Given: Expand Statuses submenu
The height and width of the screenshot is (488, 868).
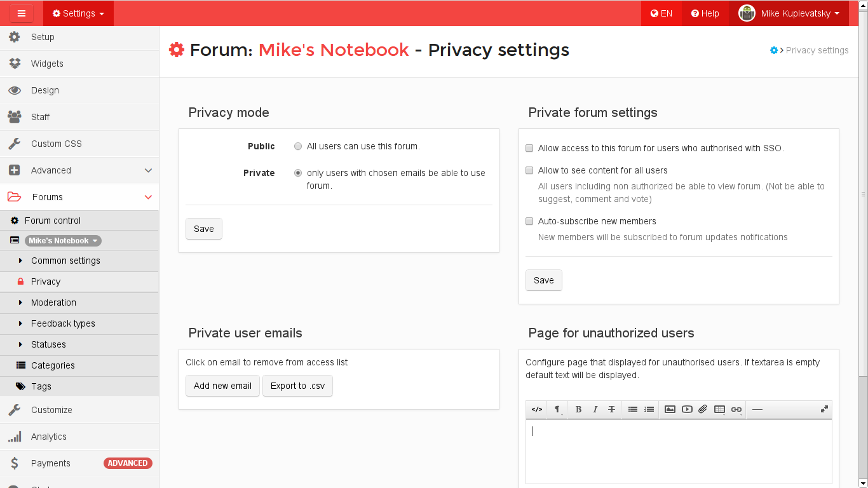Looking at the screenshot, I should [79, 344].
